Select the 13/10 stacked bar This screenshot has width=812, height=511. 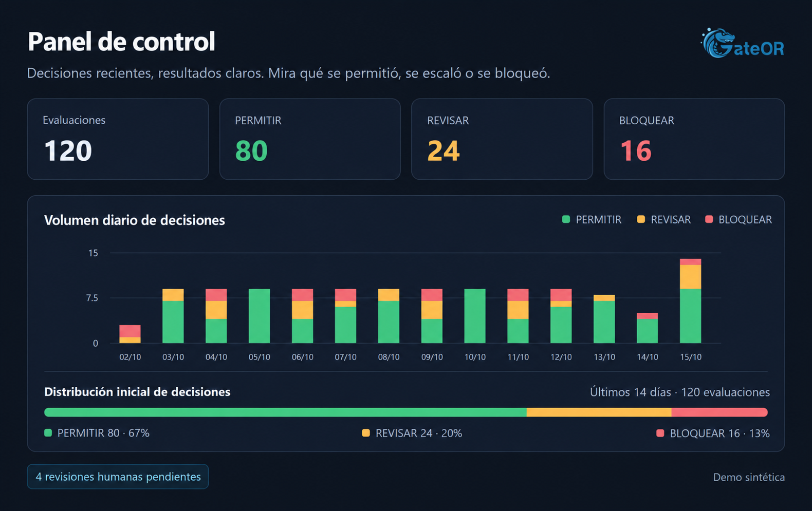tap(604, 319)
